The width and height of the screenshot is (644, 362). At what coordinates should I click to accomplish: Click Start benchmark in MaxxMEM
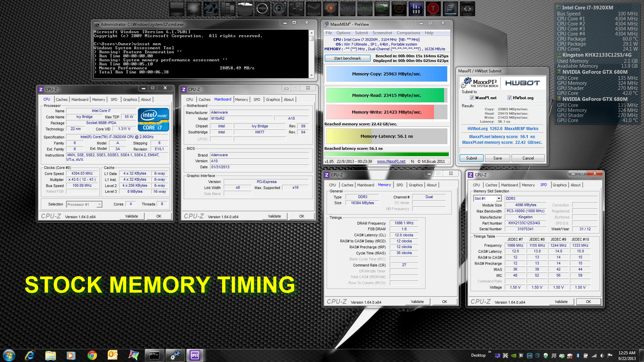347,58
